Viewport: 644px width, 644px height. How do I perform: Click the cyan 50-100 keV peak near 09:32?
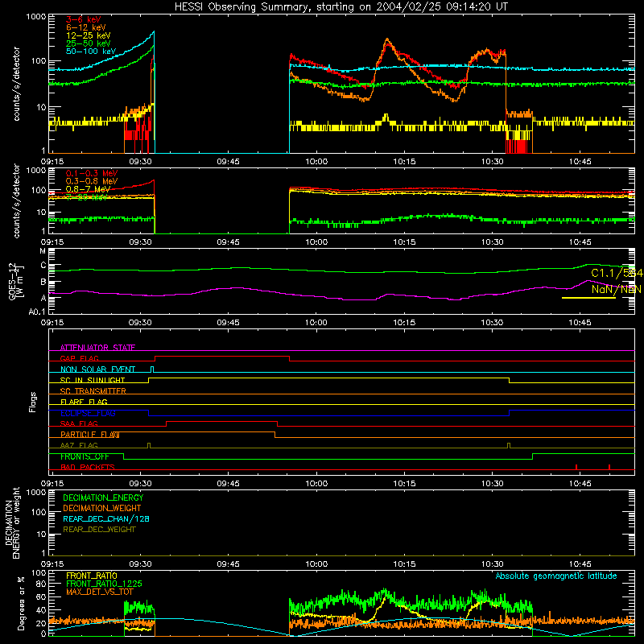click(x=153, y=32)
